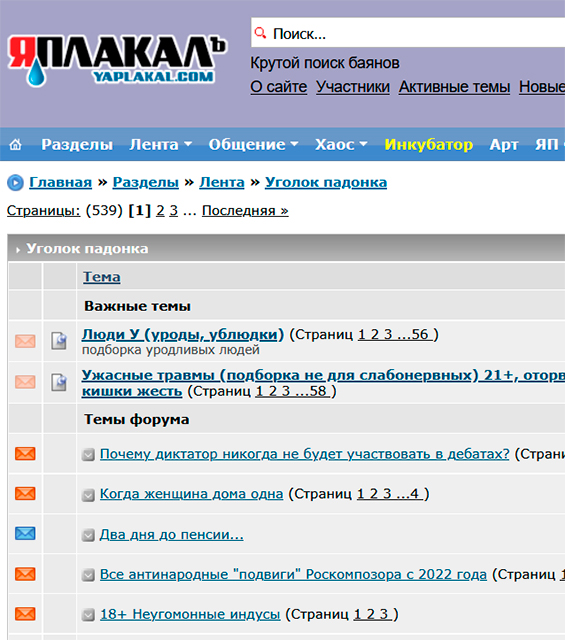This screenshot has width=565, height=640.
Task: Go to Главная breadcrumb
Action: 60,182
